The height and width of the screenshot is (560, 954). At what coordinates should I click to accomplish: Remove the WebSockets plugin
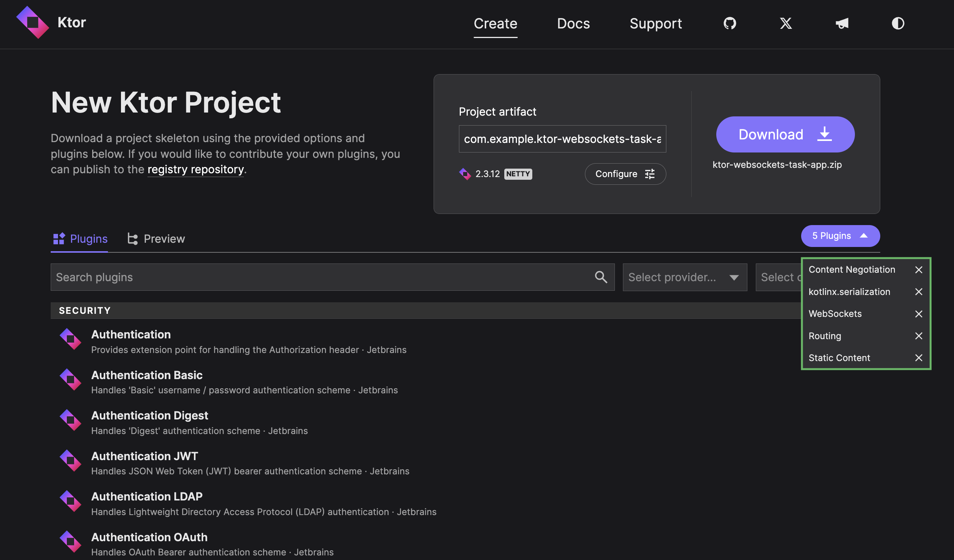(x=919, y=314)
